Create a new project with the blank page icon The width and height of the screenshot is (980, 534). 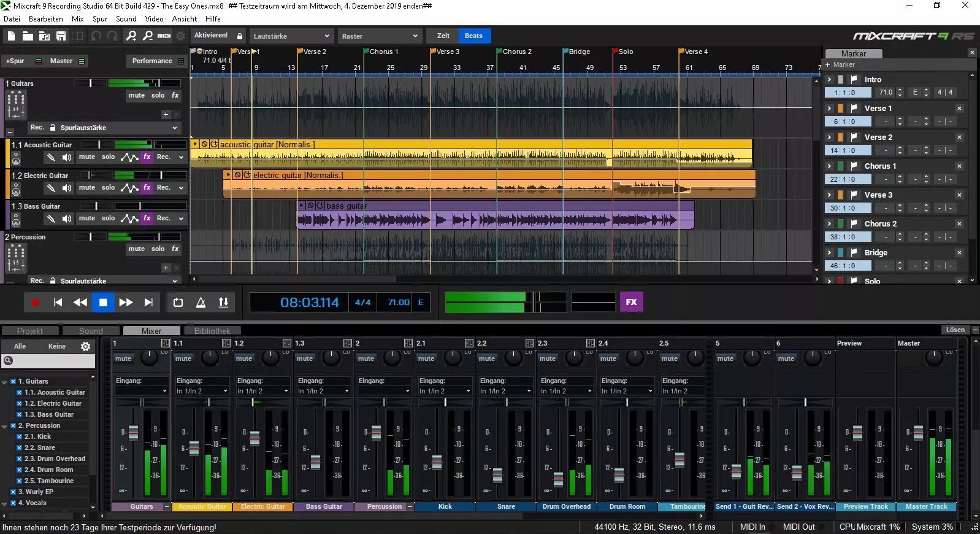(11, 36)
